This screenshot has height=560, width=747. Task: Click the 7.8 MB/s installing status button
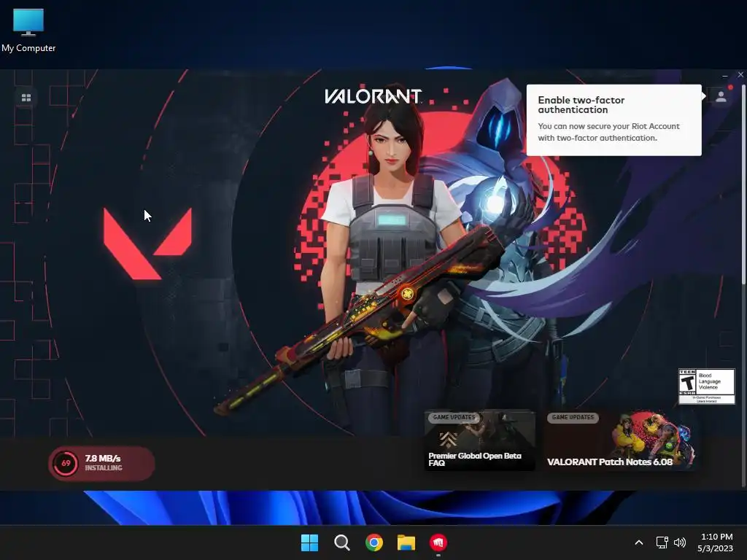[101, 463]
